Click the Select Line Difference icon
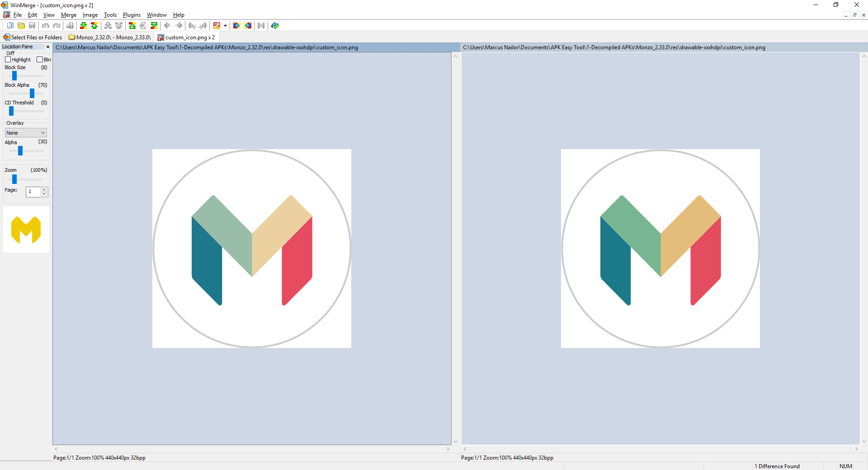 tap(70, 26)
